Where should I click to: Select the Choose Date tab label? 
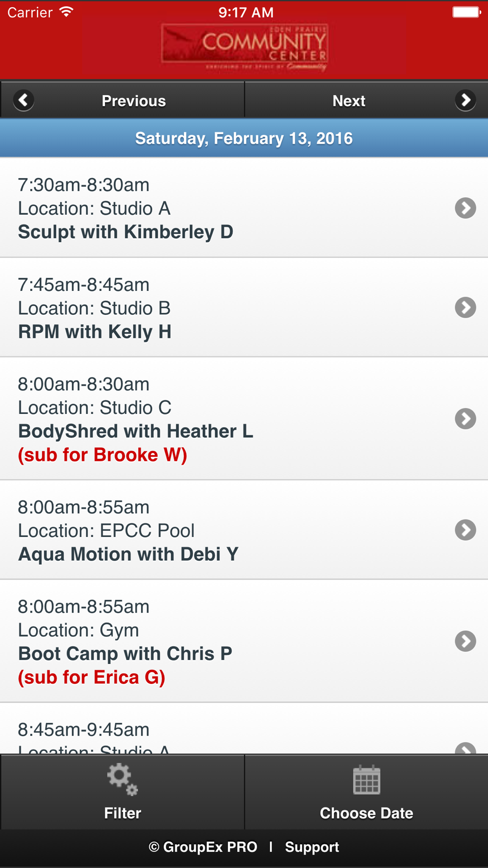pyautogui.click(x=366, y=813)
